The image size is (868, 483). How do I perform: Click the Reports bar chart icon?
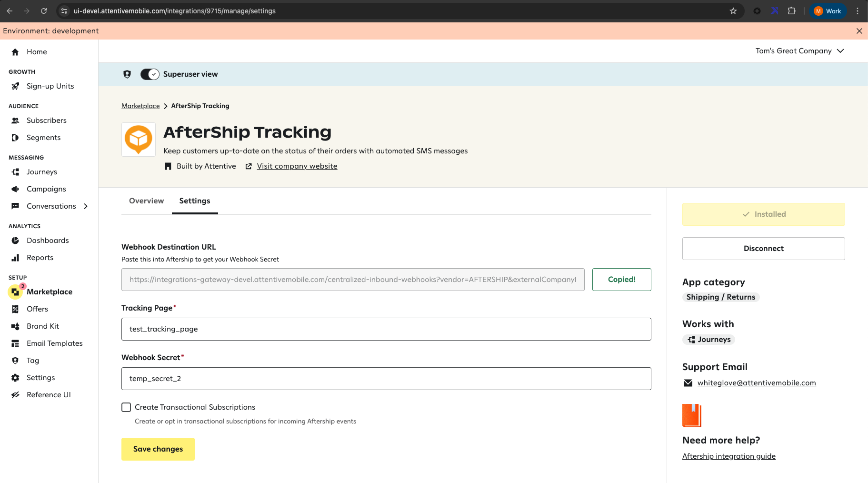click(x=15, y=258)
